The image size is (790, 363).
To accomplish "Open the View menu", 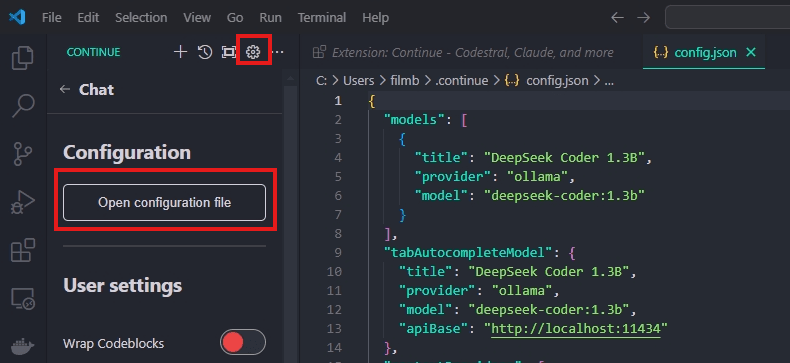I will [197, 18].
